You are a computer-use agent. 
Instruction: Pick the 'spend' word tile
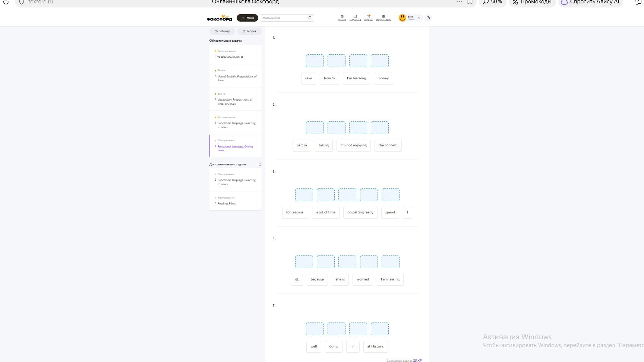(x=390, y=212)
